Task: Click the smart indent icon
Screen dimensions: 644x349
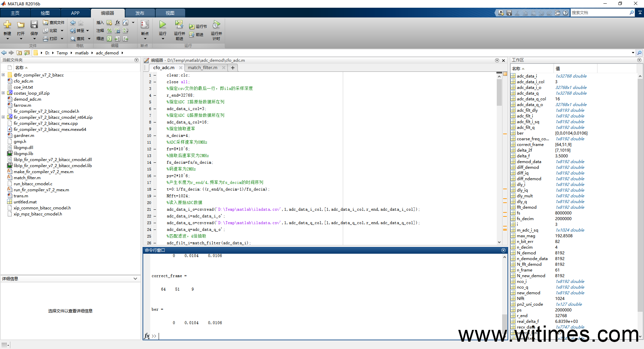Action: click(109, 39)
